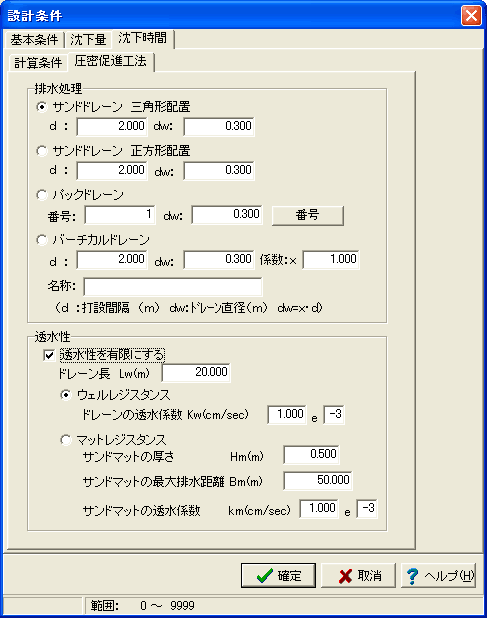This screenshot has width=487, height=618.
Task: Select the マットレジスタンス radio button
Action: pos(66,440)
